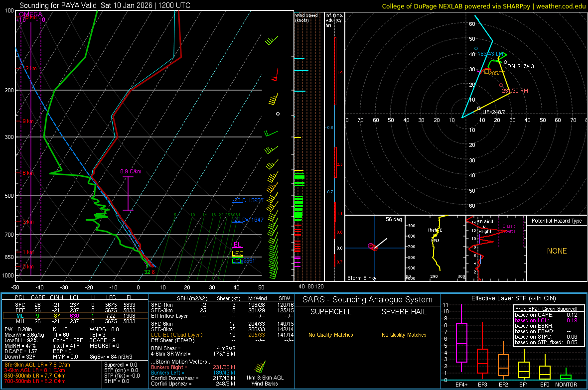Select the '-20 C=15650'' height label
Screen dimensions: 588x390
[248, 200]
